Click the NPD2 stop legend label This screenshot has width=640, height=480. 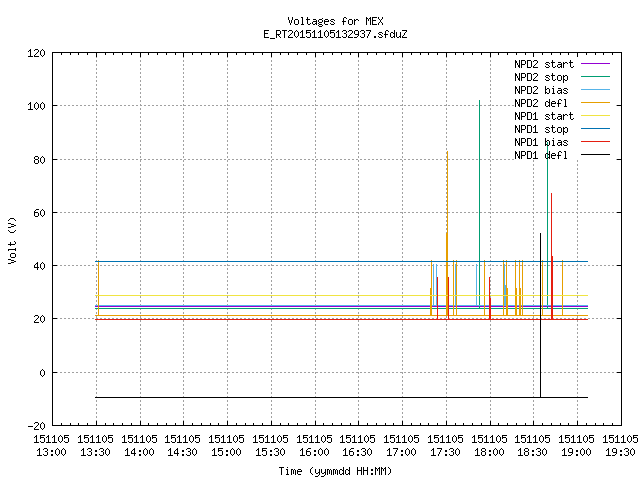(x=541, y=77)
